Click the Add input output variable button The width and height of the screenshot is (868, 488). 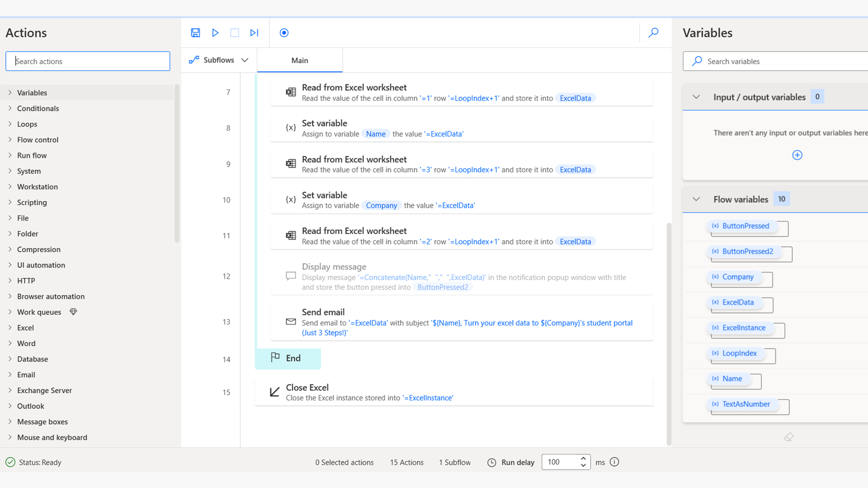point(797,155)
